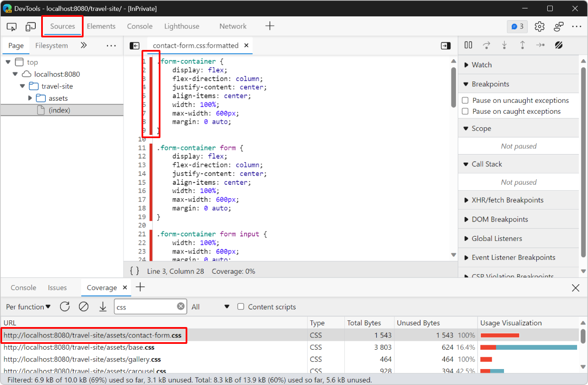The height and width of the screenshot is (385, 588).
Task: Enable Pause on caught exceptions
Action: [465, 111]
